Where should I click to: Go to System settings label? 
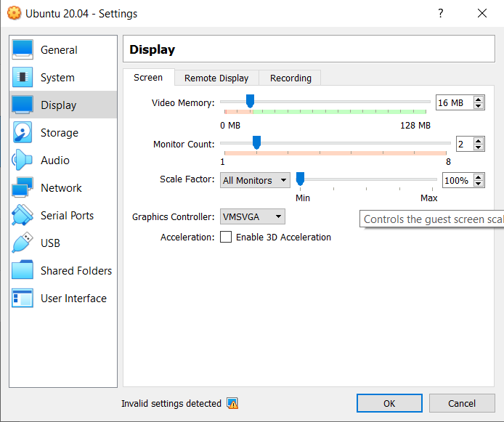[57, 78]
